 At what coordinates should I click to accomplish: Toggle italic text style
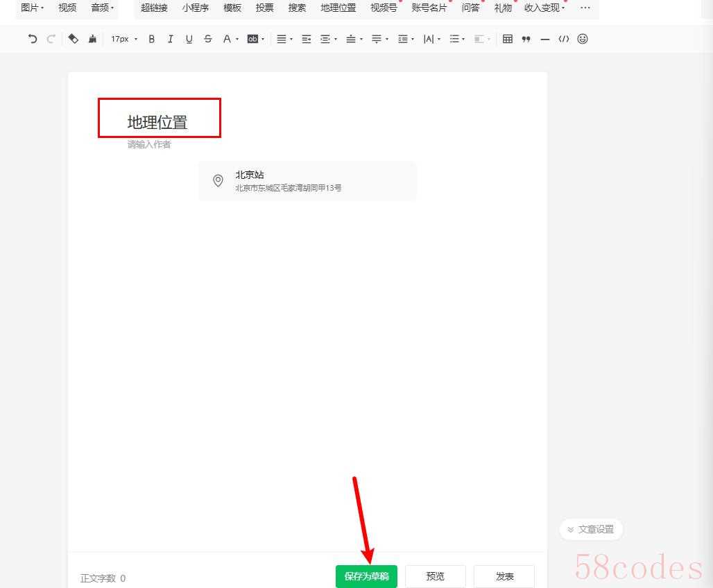click(171, 39)
